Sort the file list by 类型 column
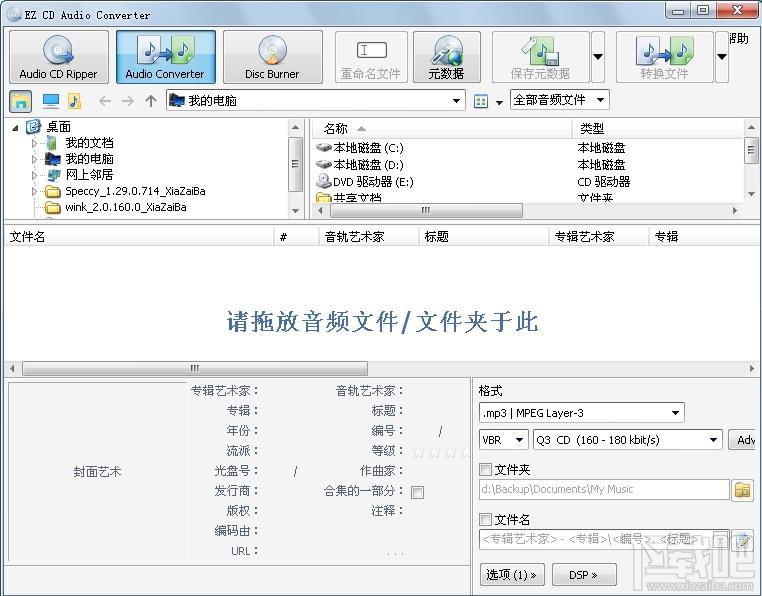762x596 pixels. pyautogui.click(x=658, y=129)
